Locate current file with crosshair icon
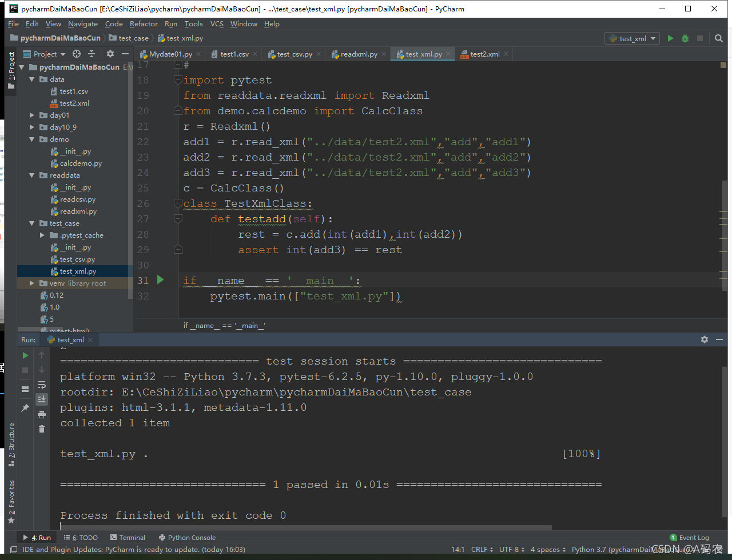732x560 pixels. (77, 54)
